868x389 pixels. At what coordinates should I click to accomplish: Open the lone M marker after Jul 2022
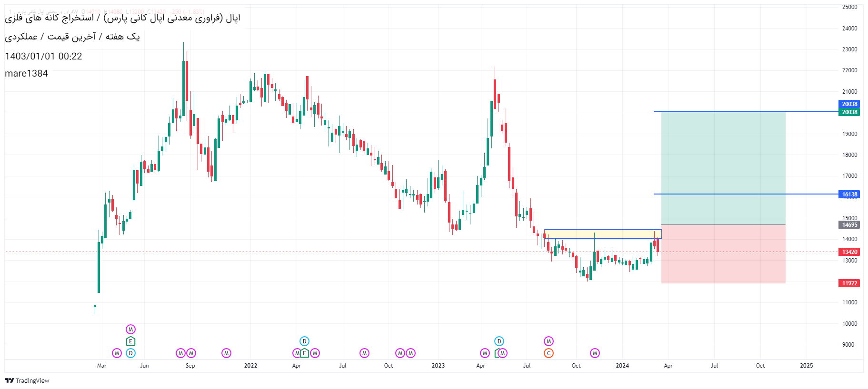click(364, 353)
